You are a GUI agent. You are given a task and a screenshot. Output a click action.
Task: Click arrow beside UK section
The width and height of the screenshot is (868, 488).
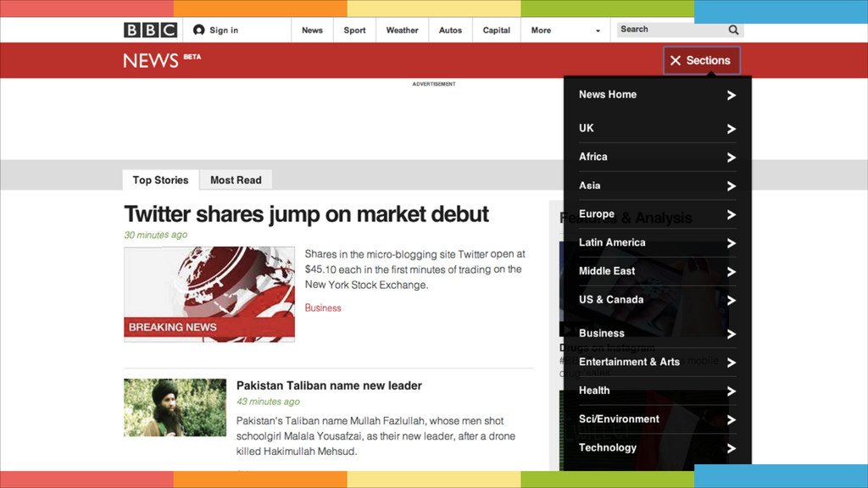tap(732, 129)
